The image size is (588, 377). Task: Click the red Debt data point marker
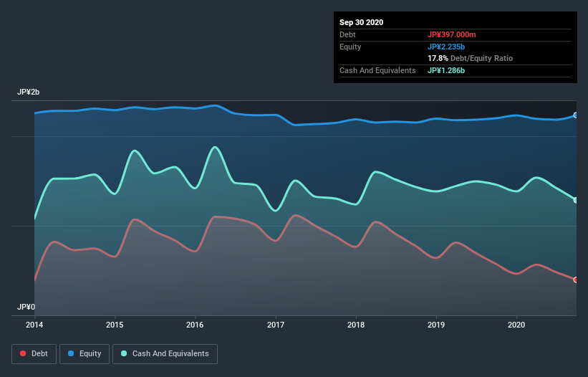(576, 280)
